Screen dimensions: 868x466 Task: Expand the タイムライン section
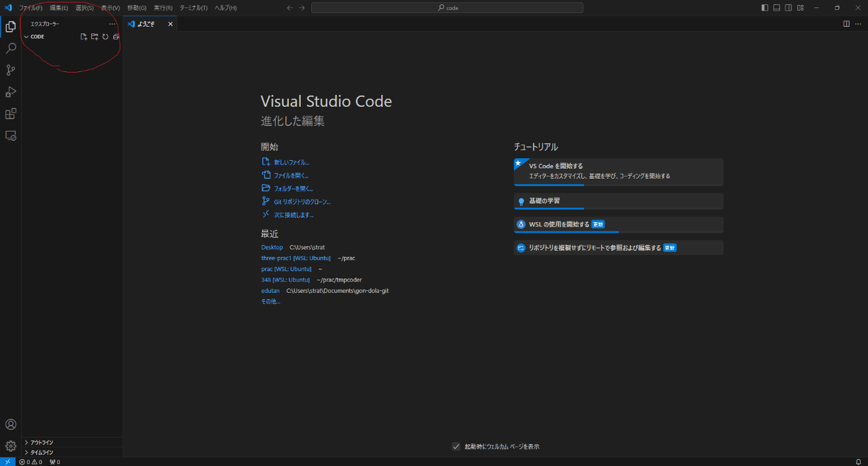[x=72, y=452]
